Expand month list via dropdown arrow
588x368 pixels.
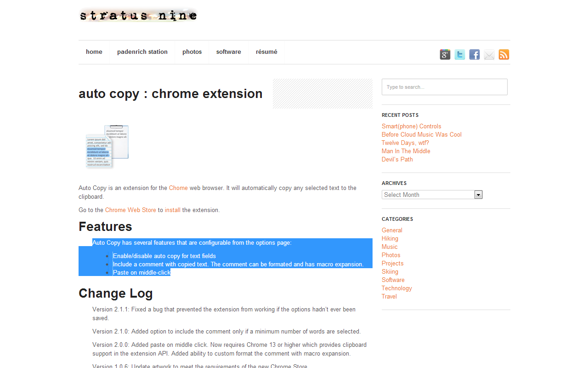point(478,194)
